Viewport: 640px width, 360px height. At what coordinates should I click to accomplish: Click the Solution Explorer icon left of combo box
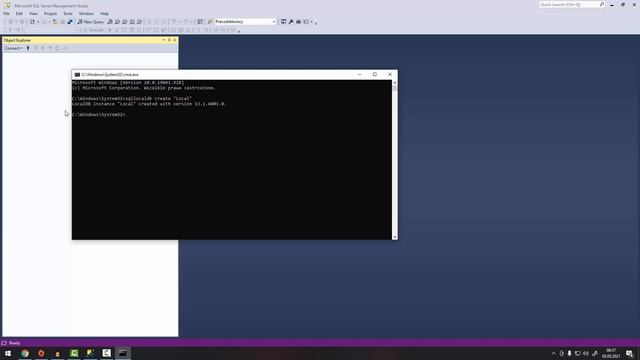(x=200, y=22)
